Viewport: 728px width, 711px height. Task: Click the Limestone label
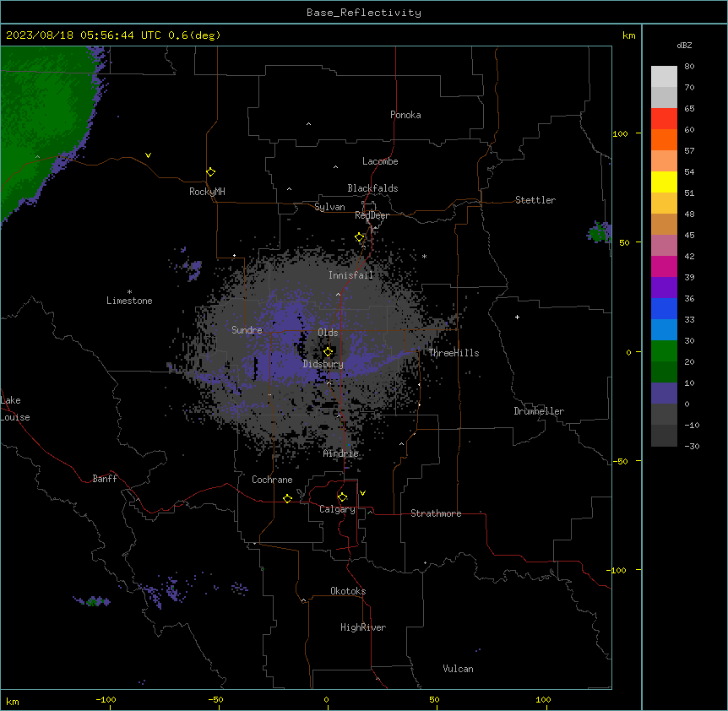pos(129,301)
